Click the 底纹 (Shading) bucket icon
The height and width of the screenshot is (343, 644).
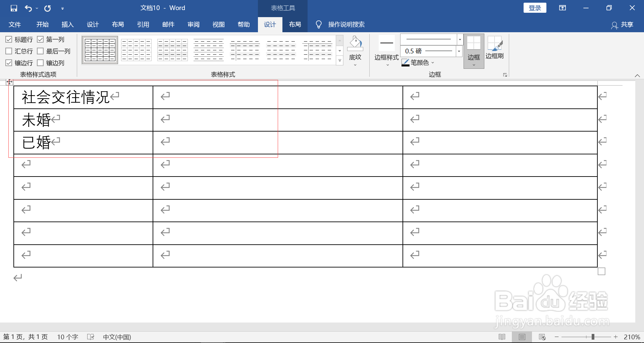pyautogui.click(x=355, y=44)
